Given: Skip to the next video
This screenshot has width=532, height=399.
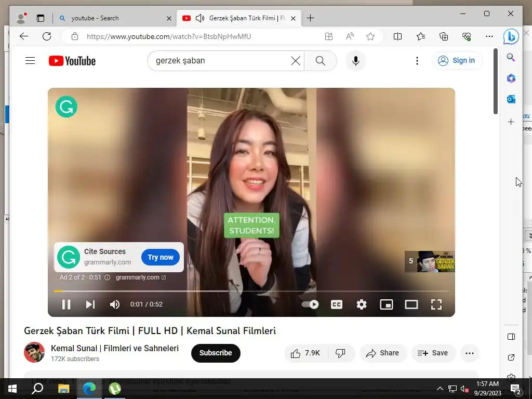Looking at the screenshot, I should coord(90,304).
